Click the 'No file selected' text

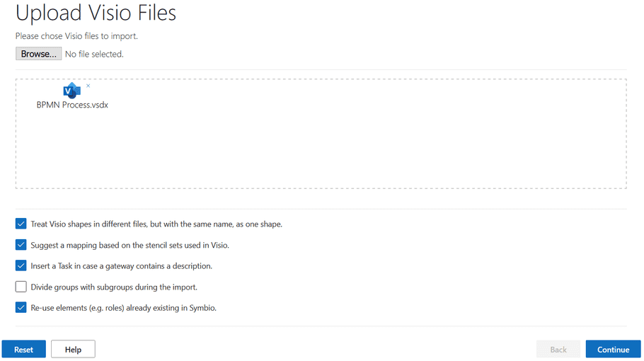[x=94, y=55]
